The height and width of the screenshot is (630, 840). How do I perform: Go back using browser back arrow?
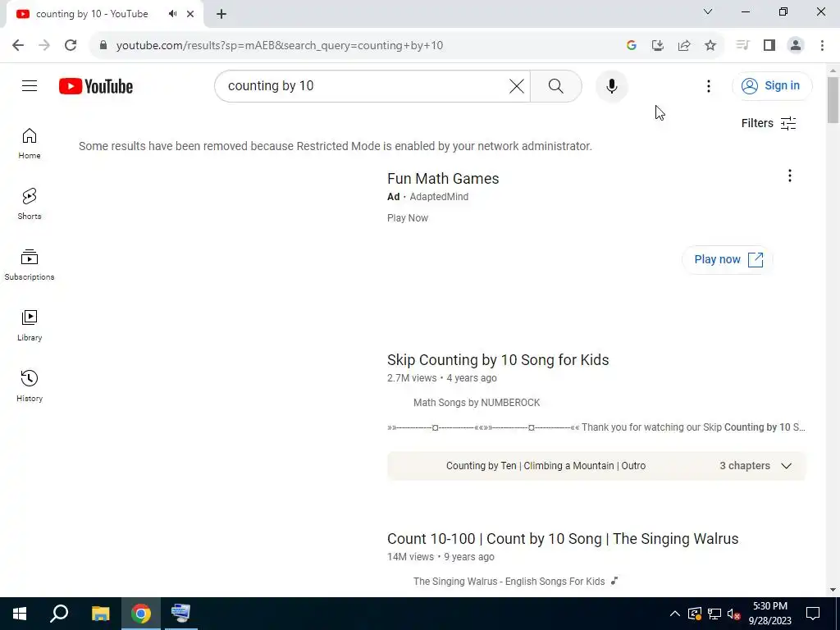pyautogui.click(x=18, y=46)
